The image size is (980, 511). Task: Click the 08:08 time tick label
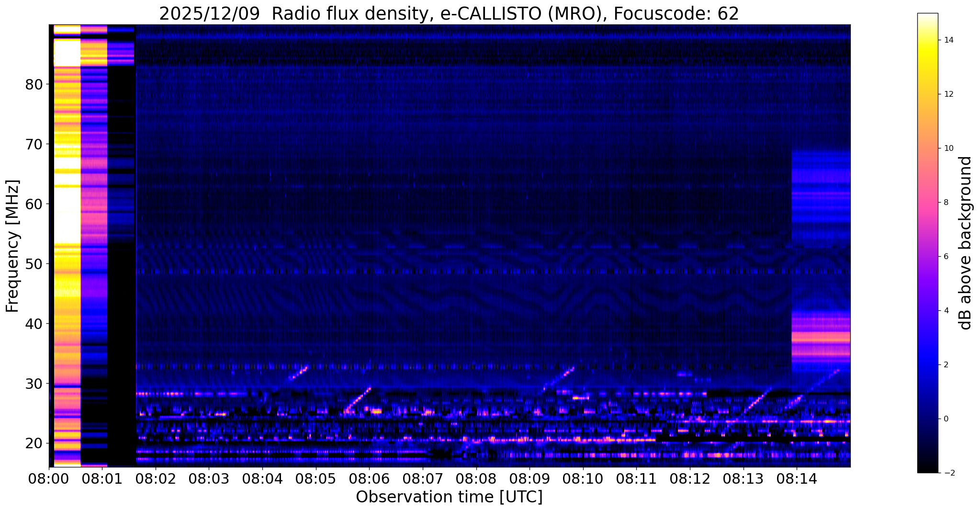click(476, 478)
